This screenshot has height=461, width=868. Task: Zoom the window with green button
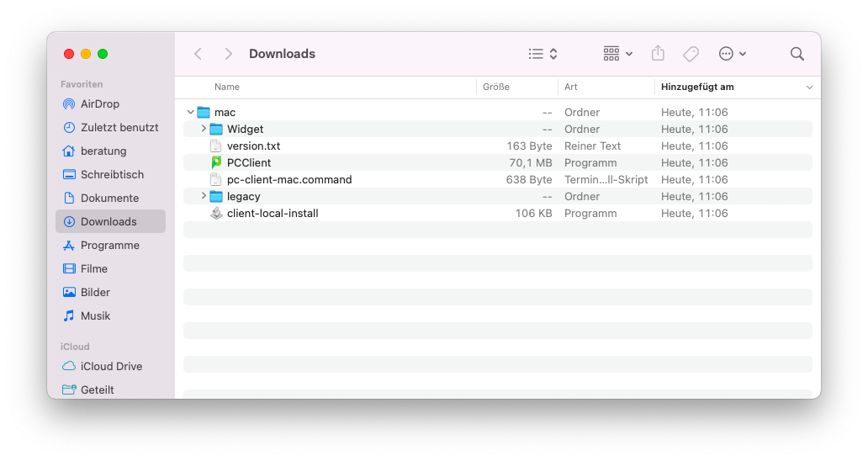click(103, 54)
